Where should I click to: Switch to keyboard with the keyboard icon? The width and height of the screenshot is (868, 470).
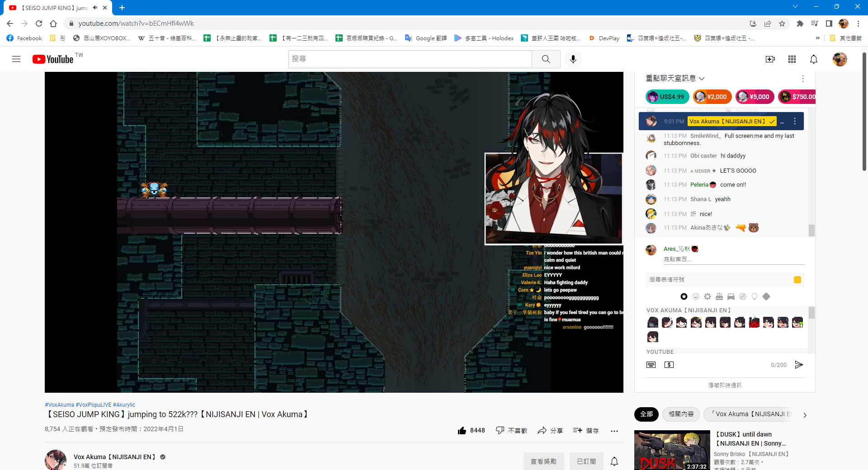point(651,365)
